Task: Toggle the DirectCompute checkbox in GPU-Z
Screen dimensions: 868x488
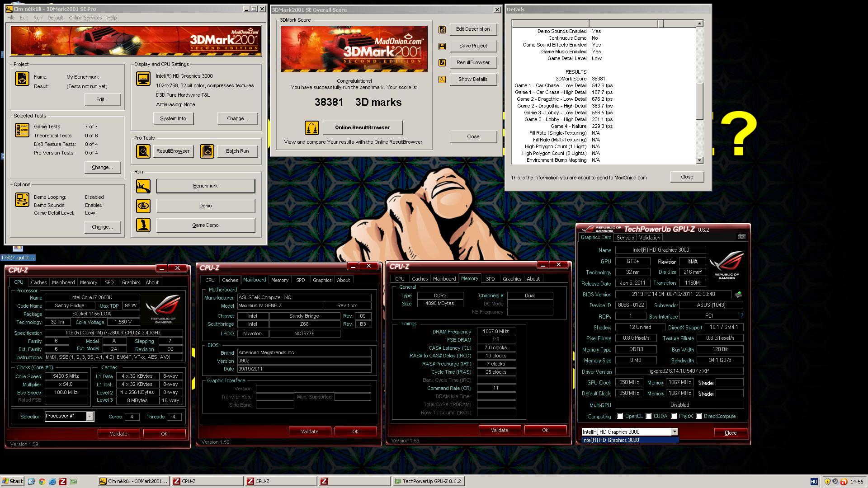Action: coord(699,416)
